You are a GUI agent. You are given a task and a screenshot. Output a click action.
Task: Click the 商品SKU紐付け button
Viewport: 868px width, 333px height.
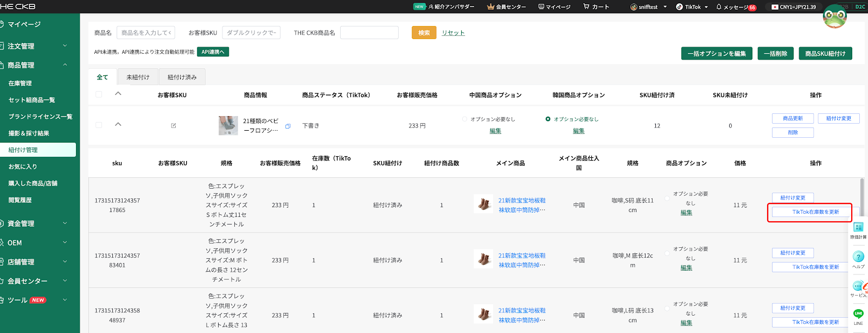pyautogui.click(x=825, y=54)
